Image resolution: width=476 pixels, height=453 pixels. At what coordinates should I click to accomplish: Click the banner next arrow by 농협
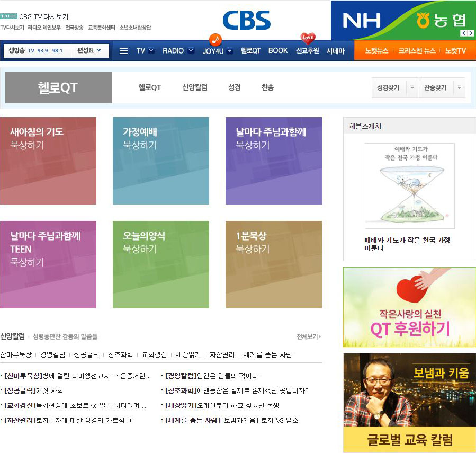471,33
